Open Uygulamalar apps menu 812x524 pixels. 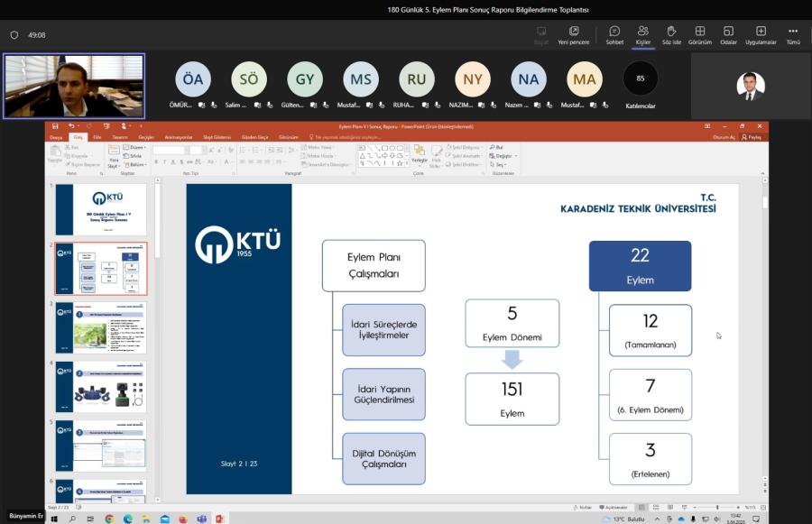[x=761, y=35]
